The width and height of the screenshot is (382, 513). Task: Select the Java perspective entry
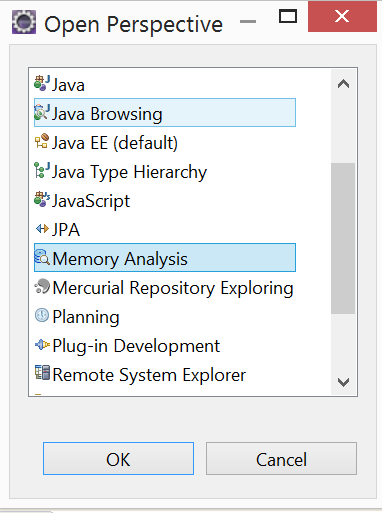[165, 84]
